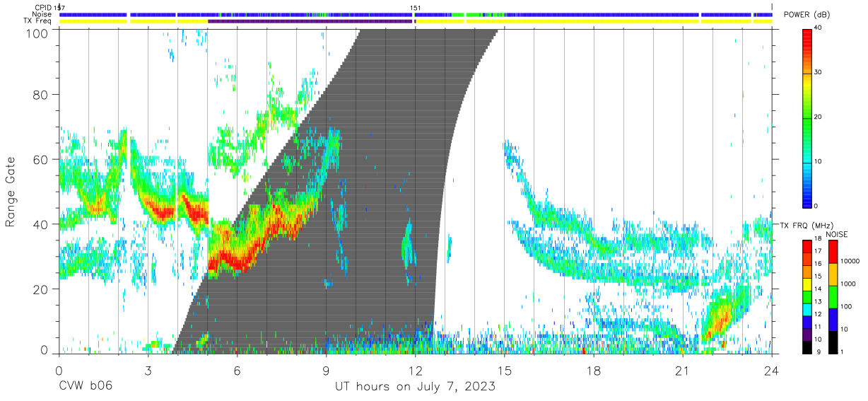Click the cyan 12–13 MHz frequency swatch
This screenshot has height=401, width=868.
(807, 308)
